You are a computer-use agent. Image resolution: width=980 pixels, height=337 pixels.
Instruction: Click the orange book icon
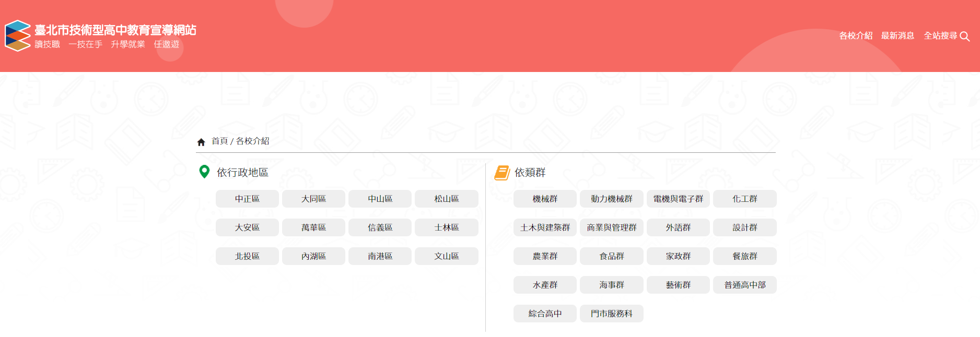501,173
